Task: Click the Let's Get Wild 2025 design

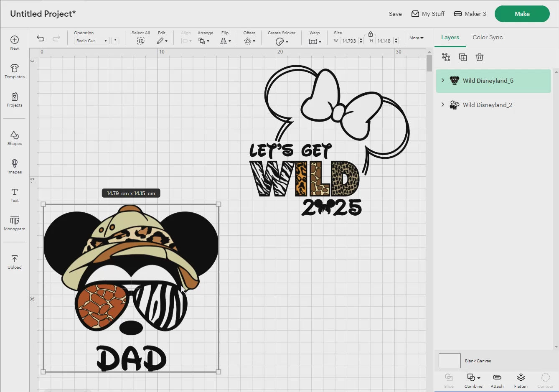Action: tap(330, 141)
